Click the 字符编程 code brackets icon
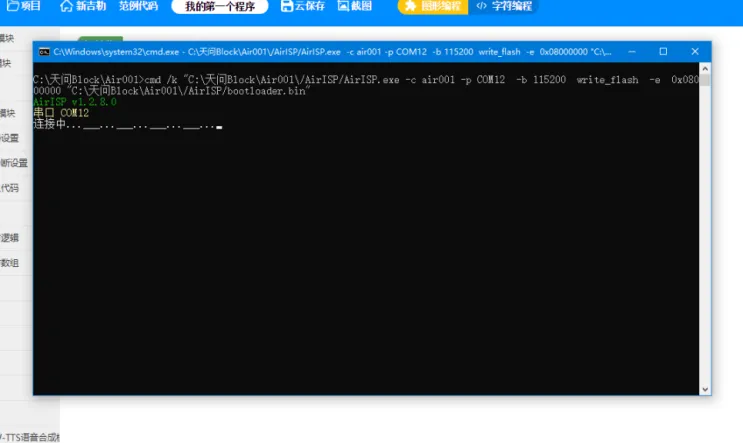 click(481, 6)
